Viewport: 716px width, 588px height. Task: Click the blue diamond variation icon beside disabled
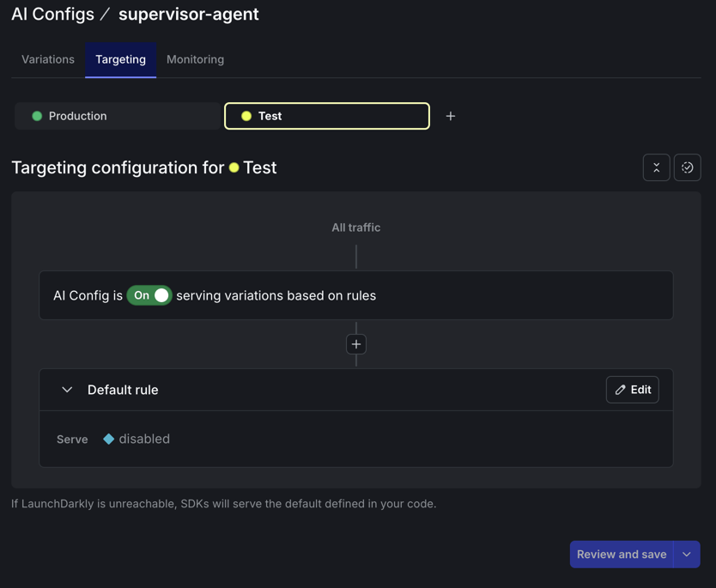pos(108,438)
